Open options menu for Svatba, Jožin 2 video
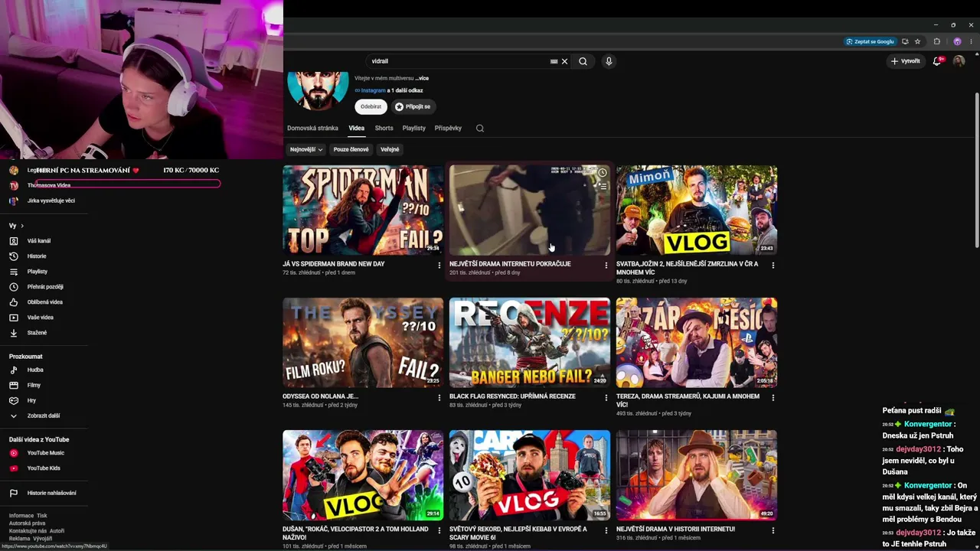 tap(773, 266)
